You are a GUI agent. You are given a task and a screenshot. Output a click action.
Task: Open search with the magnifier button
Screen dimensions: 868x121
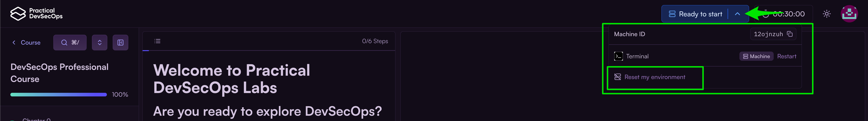[70, 42]
